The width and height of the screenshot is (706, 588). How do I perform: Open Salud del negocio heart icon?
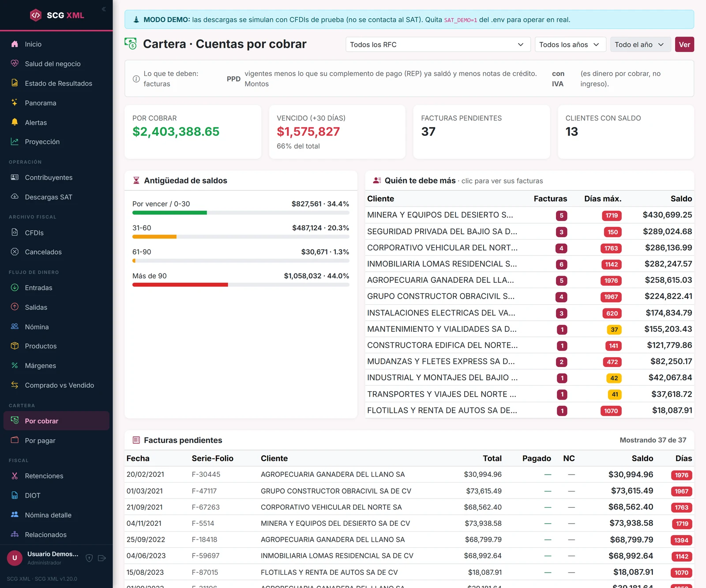click(x=15, y=64)
